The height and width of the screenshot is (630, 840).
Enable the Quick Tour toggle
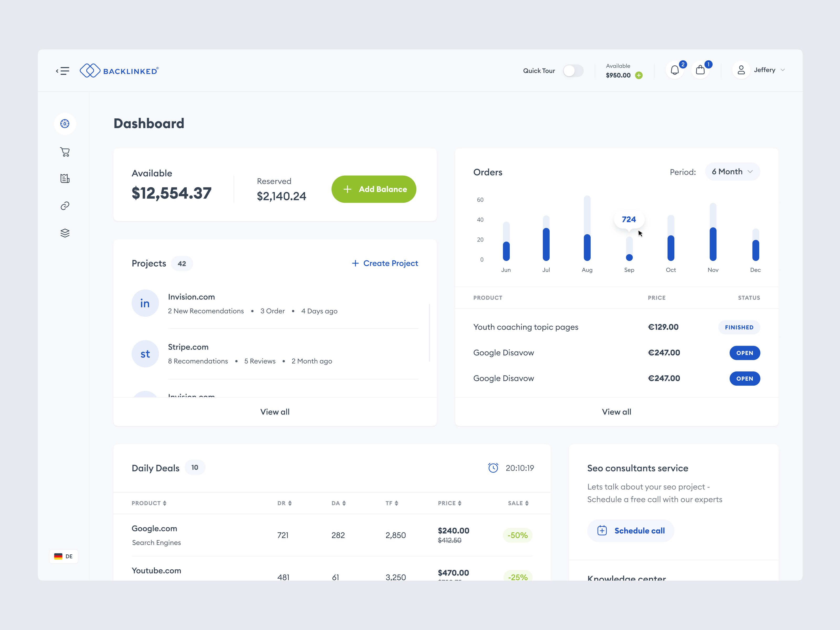pyautogui.click(x=573, y=71)
